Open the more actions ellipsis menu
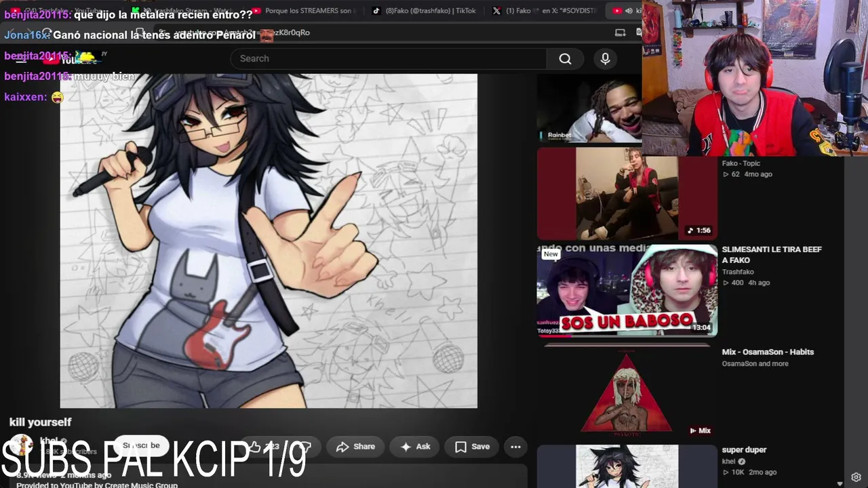868x488 pixels. tap(515, 447)
